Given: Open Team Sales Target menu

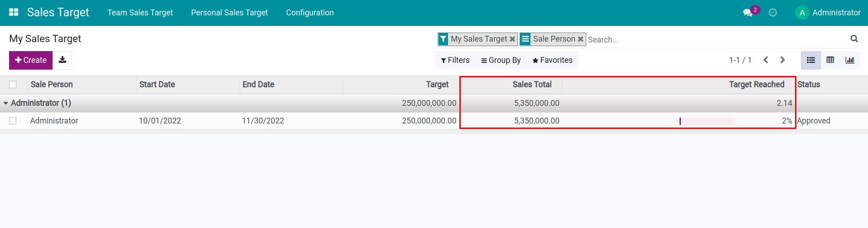Looking at the screenshot, I should coord(140,13).
